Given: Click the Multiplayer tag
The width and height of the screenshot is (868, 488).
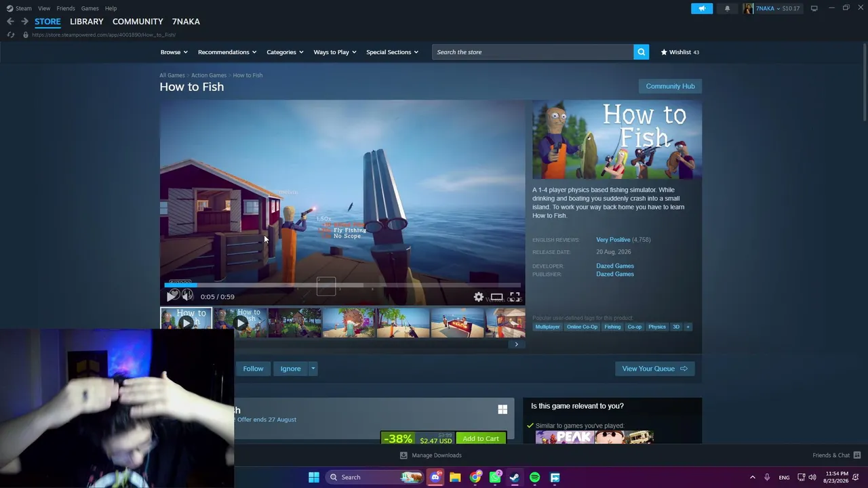Looking at the screenshot, I should click(x=547, y=327).
